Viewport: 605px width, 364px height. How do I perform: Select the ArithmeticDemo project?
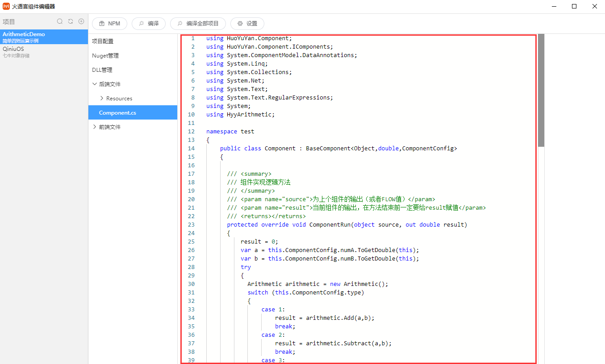point(24,34)
